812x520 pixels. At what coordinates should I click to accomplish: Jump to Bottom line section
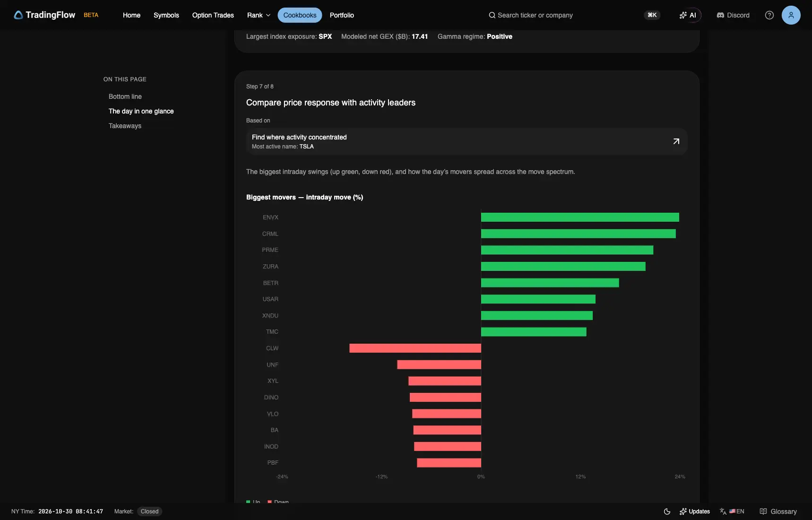coord(125,96)
